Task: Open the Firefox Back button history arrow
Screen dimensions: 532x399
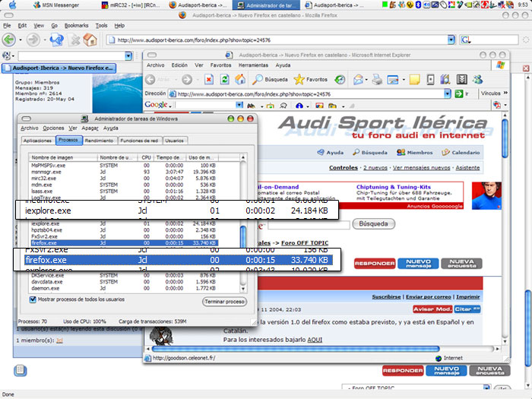Action: coord(20,40)
